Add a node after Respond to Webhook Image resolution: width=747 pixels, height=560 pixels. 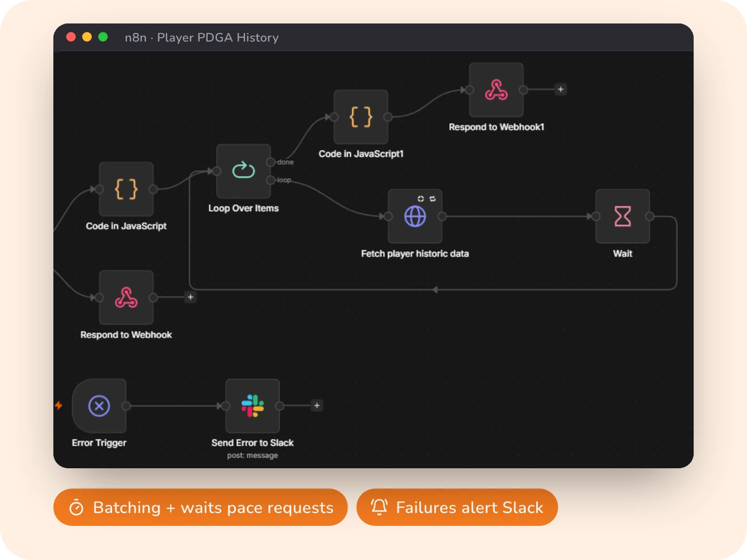pos(190,297)
